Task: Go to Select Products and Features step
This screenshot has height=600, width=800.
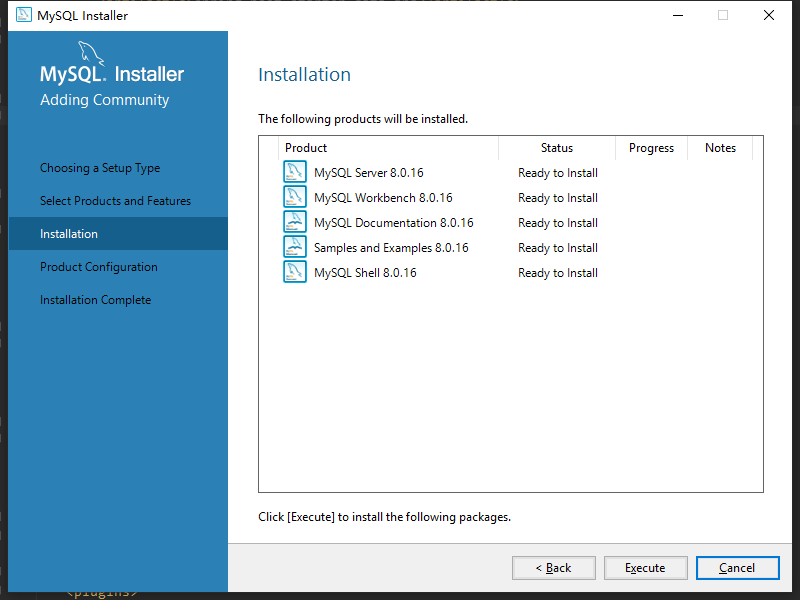Action: 115,201
